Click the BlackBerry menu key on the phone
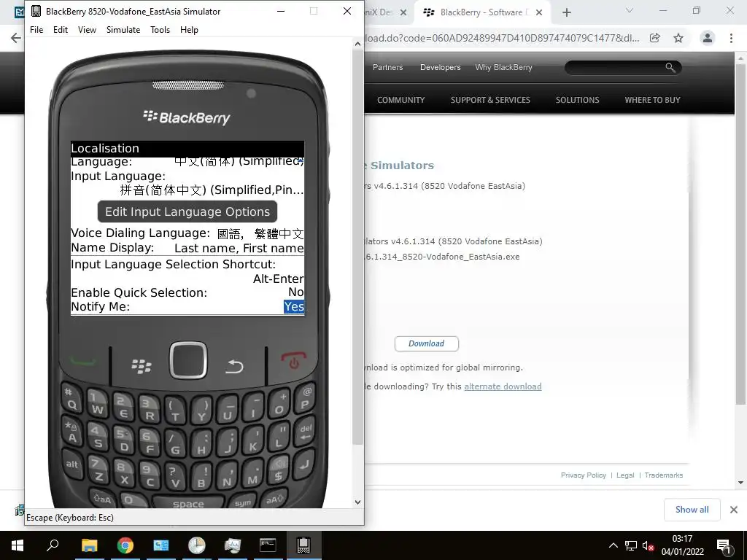Screen dimensions: 747x560 pyautogui.click(x=141, y=366)
